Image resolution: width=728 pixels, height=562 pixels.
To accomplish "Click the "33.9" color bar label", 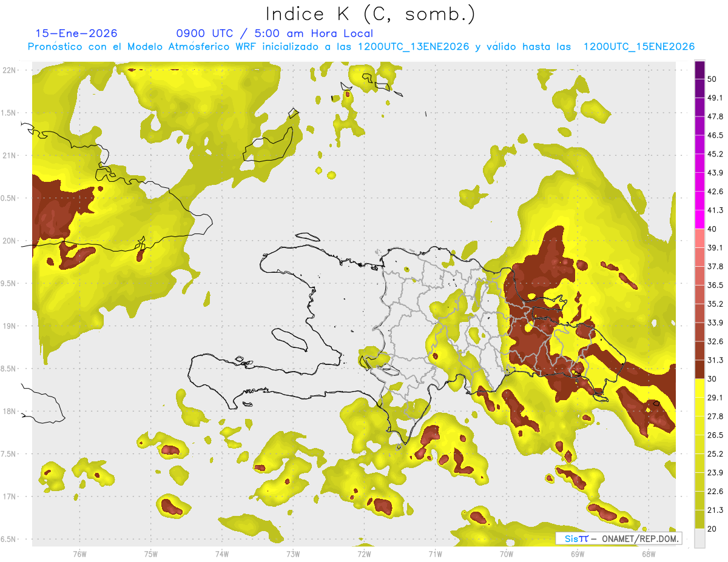I will (x=715, y=323).
